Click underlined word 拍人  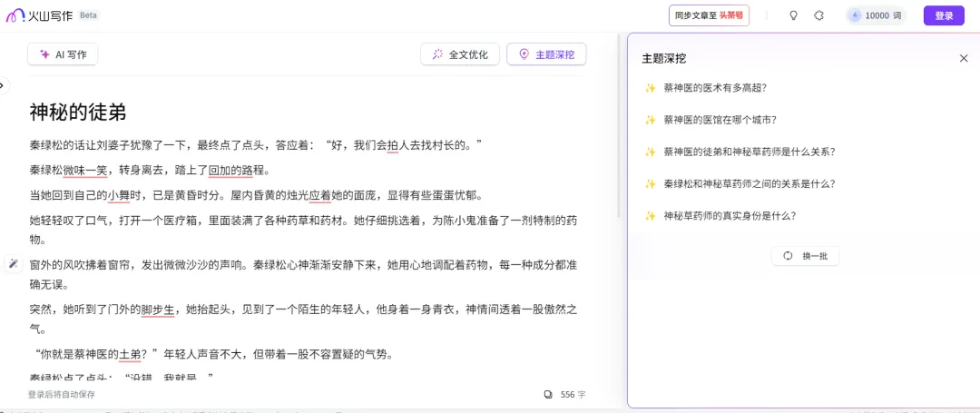point(398,145)
